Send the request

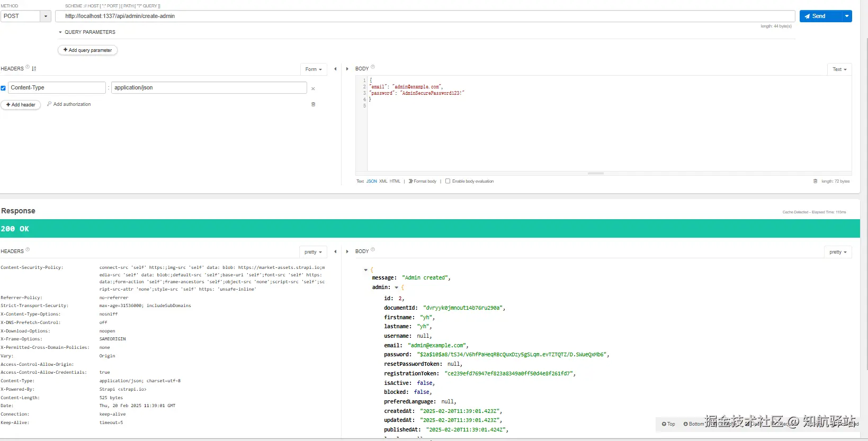pos(820,16)
